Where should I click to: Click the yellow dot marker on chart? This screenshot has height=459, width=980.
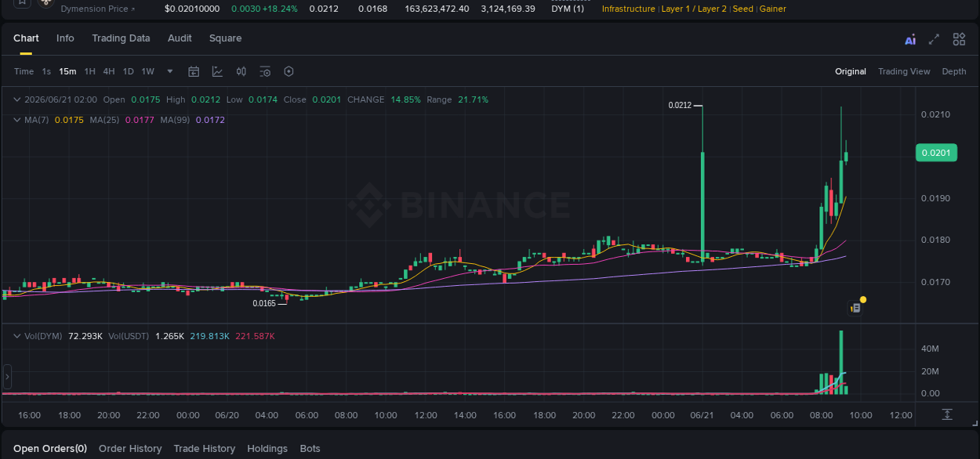coord(863,299)
